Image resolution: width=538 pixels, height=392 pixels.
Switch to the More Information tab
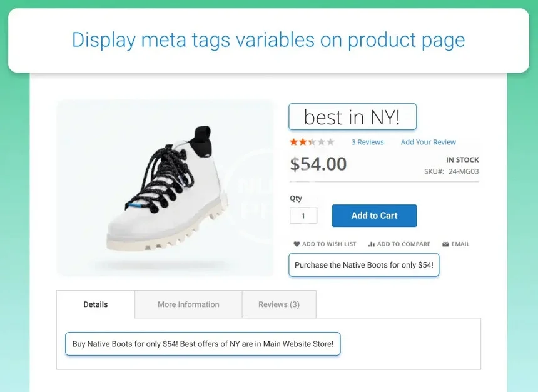pyautogui.click(x=188, y=304)
